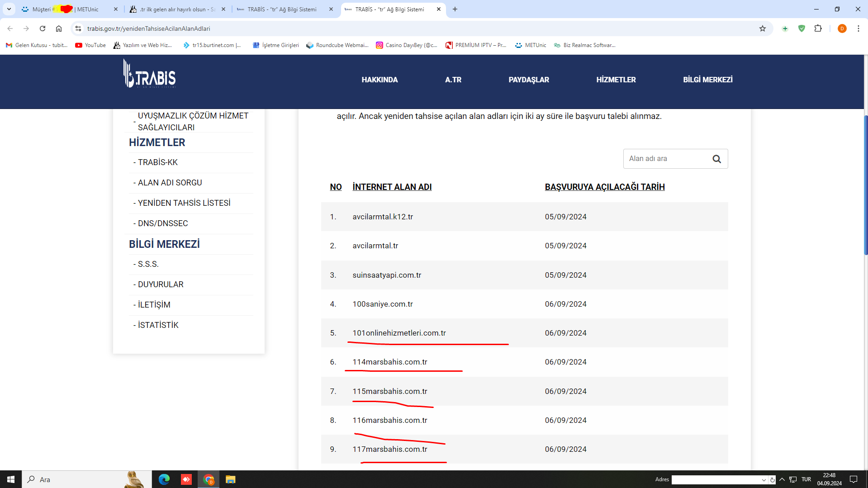Viewport: 868px width, 488px height.
Task: Open the HAKKINDA navigation menu
Action: tap(379, 80)
